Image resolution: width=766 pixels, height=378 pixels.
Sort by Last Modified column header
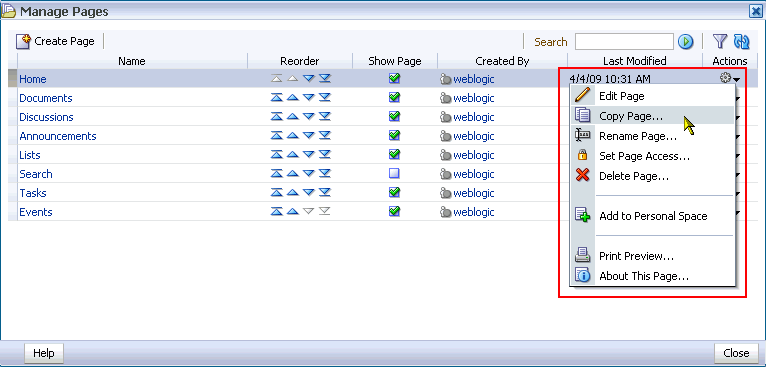[635, 61]
